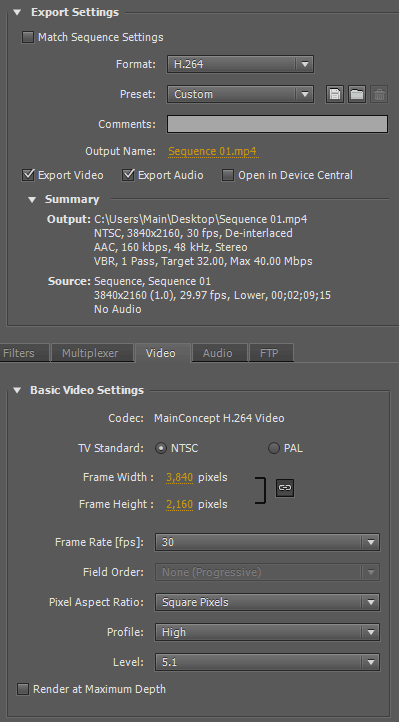This screenshot has height=722, width=399.
Task: Click the line NTSC, 3840x2160, 30 fps, De-interlaced
Action: (x=193, y=233)
